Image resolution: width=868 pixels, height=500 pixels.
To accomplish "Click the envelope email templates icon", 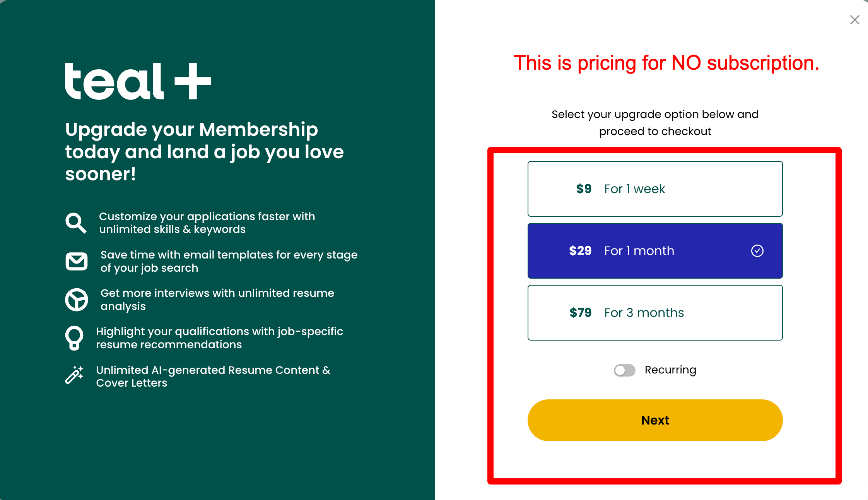I will point(77,261).
